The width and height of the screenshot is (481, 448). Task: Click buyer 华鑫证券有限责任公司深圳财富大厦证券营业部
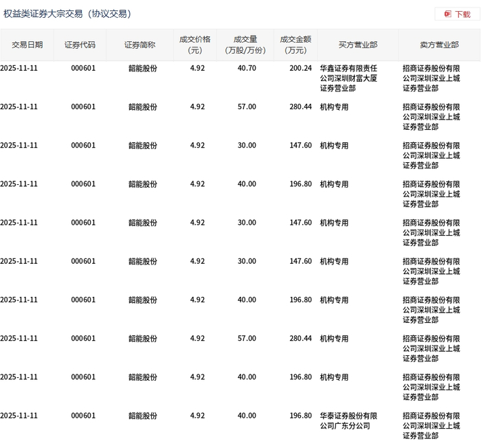coord(348,78)
